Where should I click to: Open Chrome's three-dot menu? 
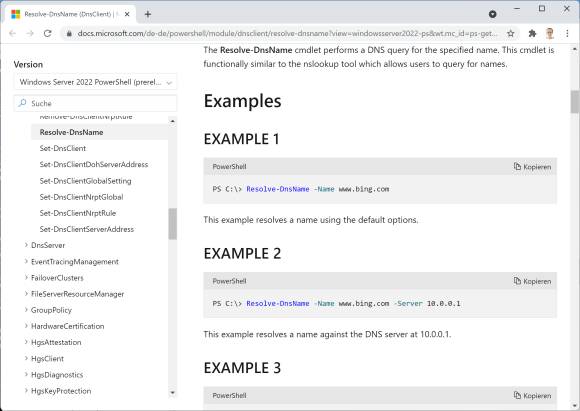pyautogui.click(x=567, y=33)
